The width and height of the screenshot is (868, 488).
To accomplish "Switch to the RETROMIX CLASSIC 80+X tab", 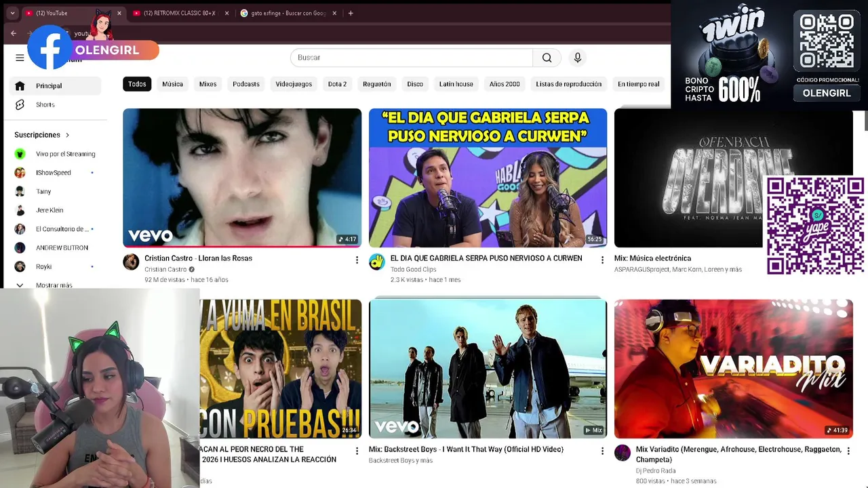I will (x=181, y=13).
